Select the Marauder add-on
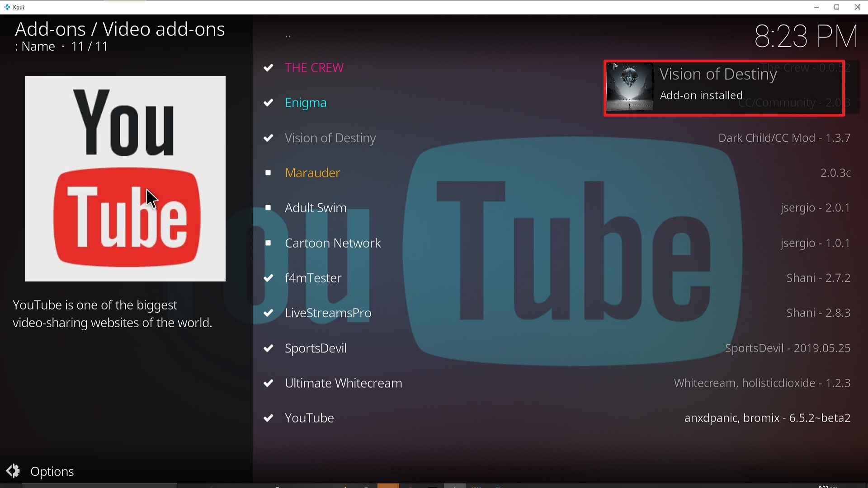868x488 pixels. point(313,173)
